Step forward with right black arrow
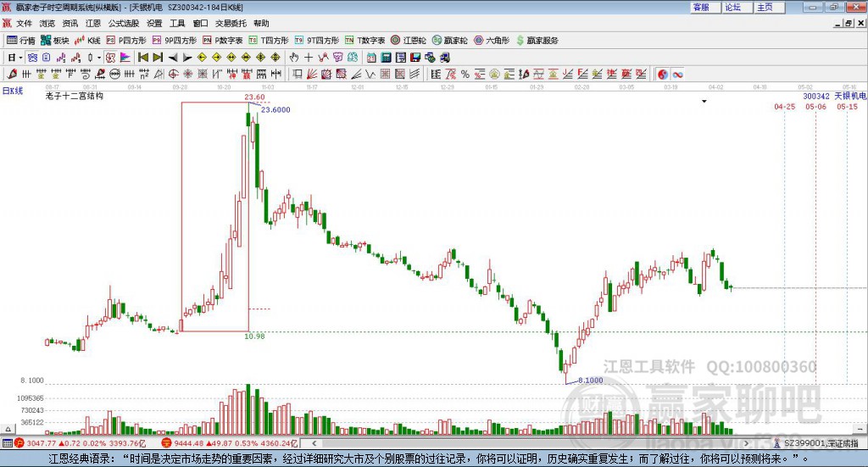The image size is (868, 467). pos(187,58)
